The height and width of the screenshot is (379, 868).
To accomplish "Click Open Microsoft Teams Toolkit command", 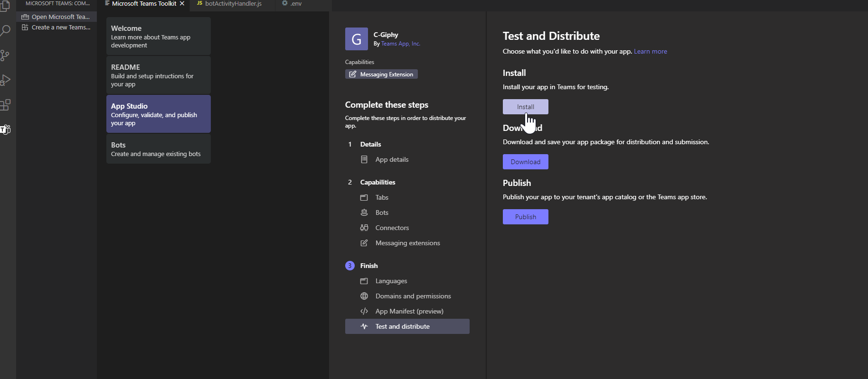I will pyautogui.click(x=57, y=17).
